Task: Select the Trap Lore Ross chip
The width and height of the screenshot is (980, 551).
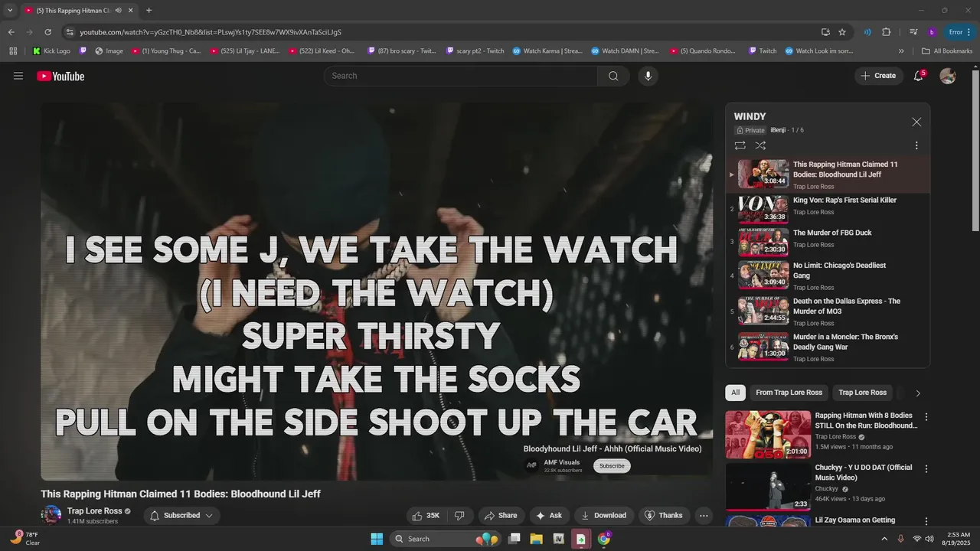Action: point(862,393)
